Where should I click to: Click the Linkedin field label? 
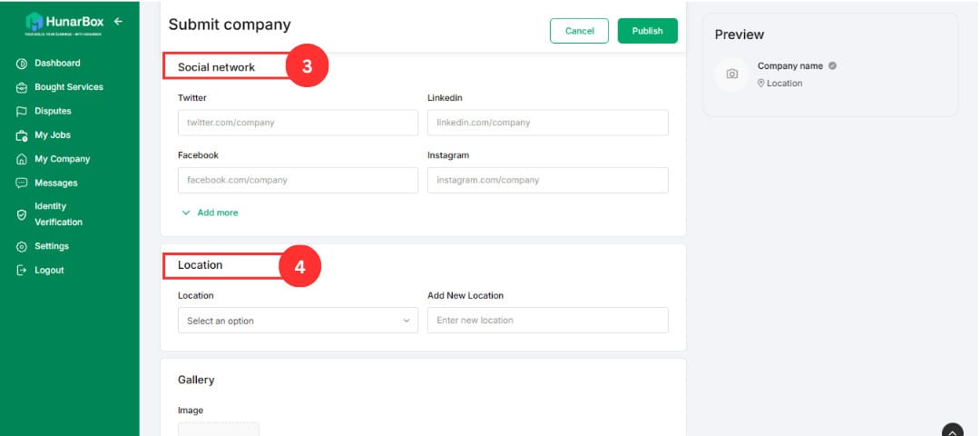pyautogui.click(x=445, y=97)
